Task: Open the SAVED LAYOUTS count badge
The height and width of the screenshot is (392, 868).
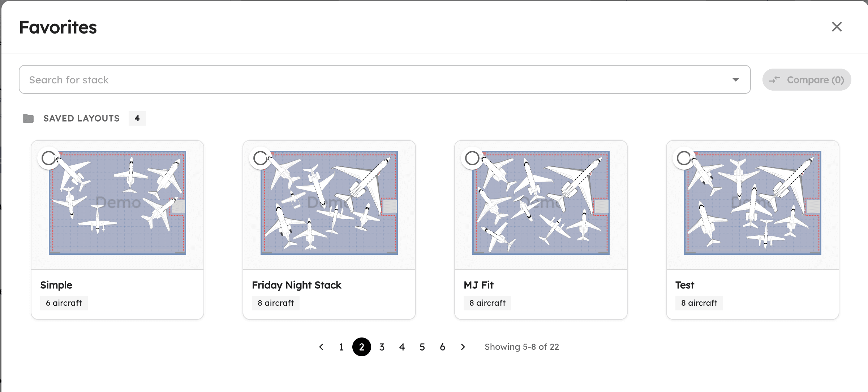Action: pyautogui.click(x=137, y=118)
